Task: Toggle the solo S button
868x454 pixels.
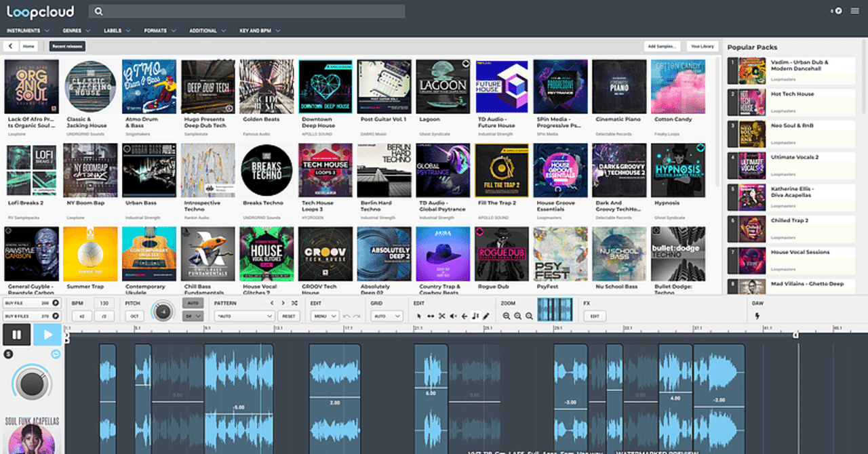Action: 8,354
